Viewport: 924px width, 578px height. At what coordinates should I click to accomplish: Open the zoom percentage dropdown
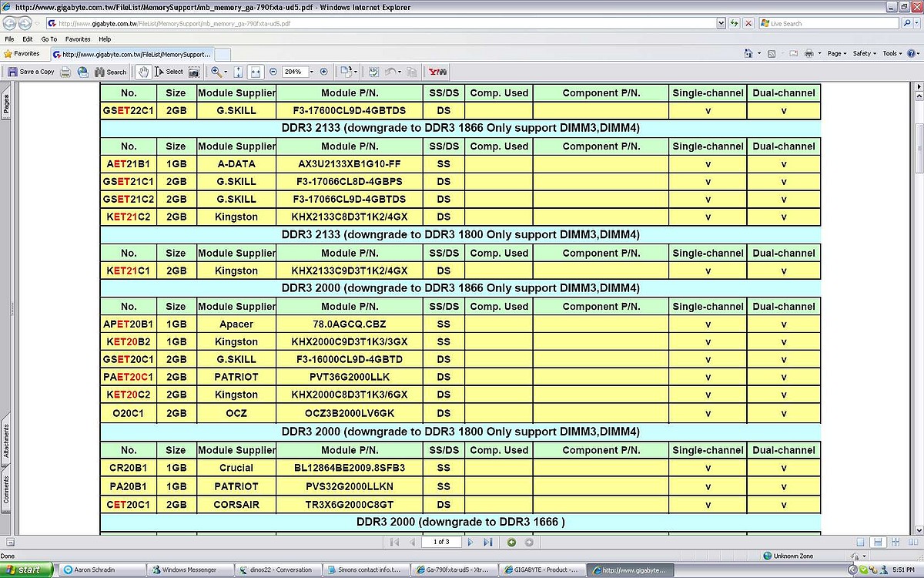tap(310, 72)
